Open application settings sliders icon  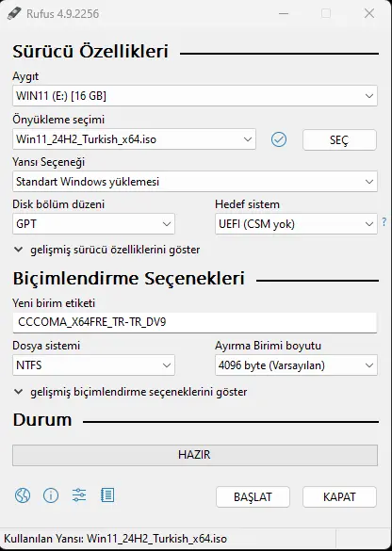(x=79, y=495)
